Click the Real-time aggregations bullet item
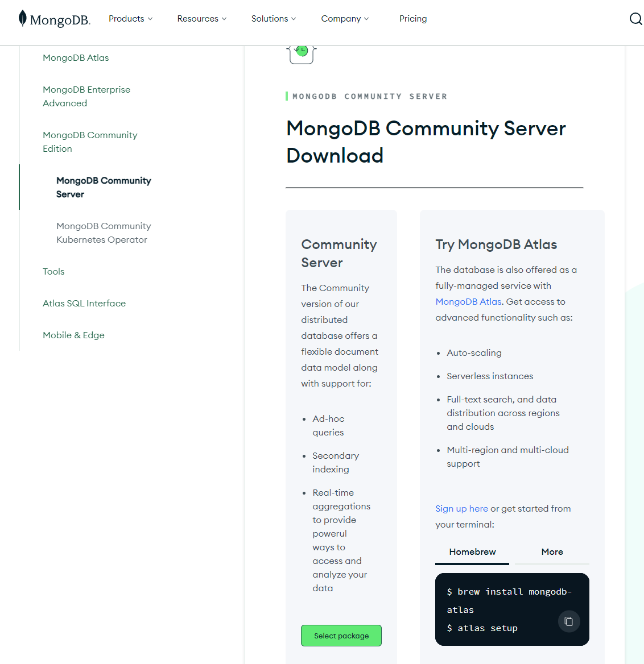The width and height of the screenshot is (644, 664). [x=341, y=540]
